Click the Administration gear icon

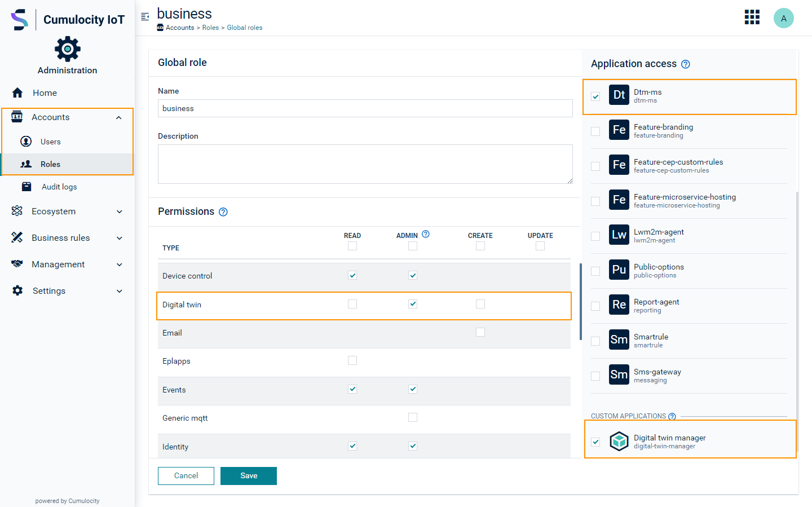pyautogui.click(x=68, y=49)
